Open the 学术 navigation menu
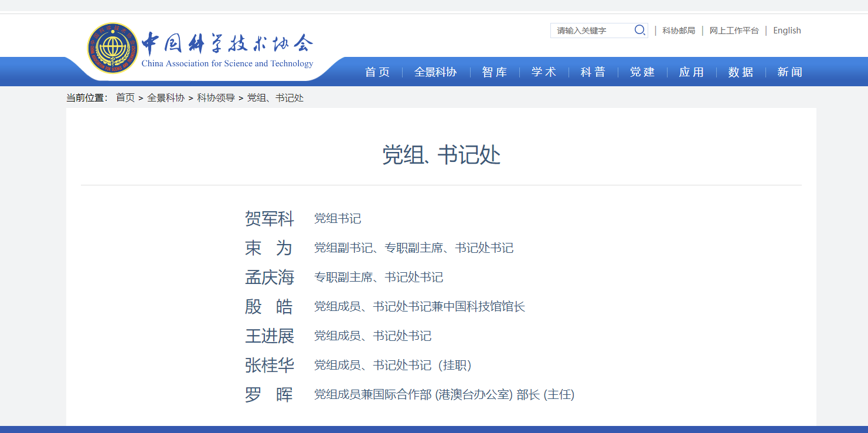 tap(544, 72)
